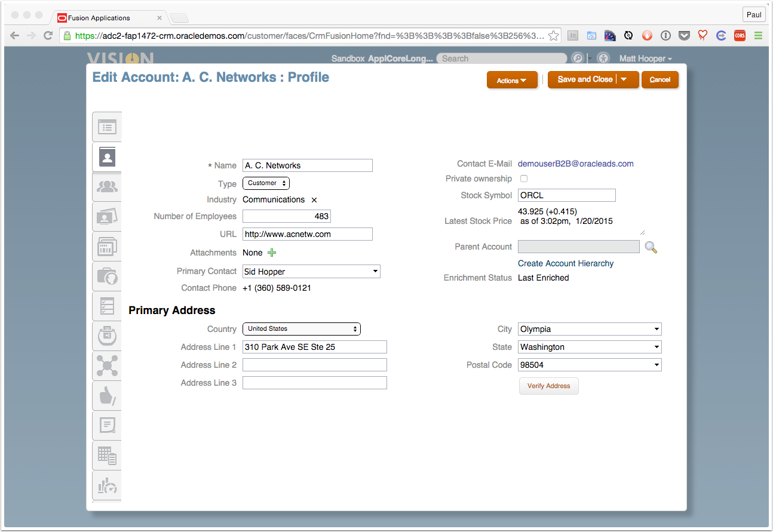This screenshot has height=532, width=773.
Task: Open the Create Account Hierarchy link
Action: click(566, 263)
